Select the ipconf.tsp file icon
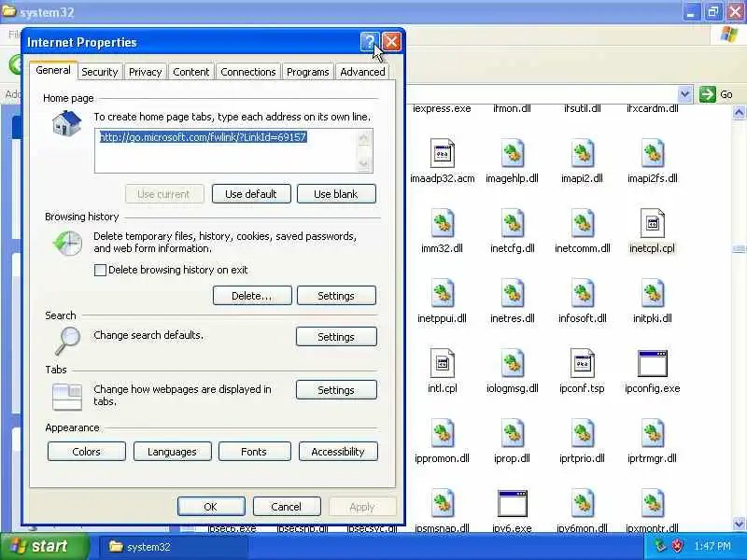The height and width of the screenshot is (560, 747). coord(582,363)
